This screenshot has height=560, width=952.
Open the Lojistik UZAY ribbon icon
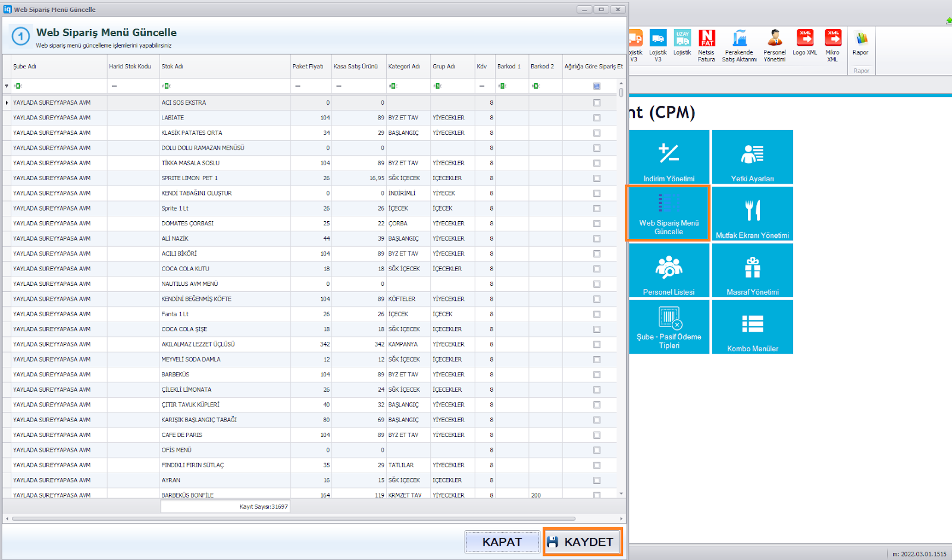682,43
